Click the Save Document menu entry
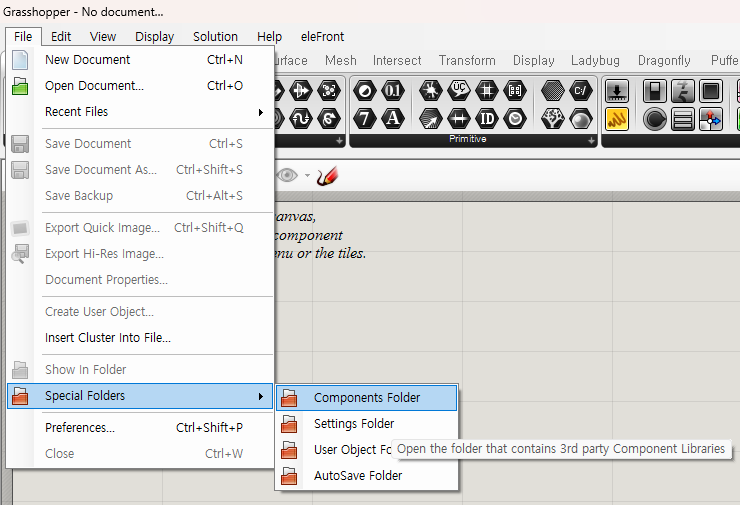 point(140,144)
